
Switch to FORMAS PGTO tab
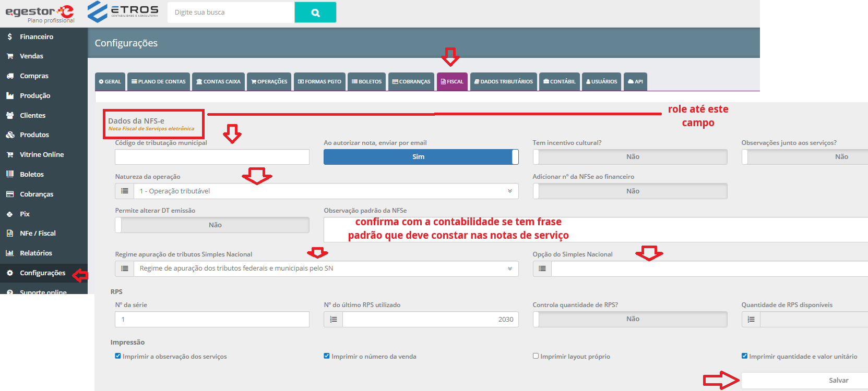319,81
